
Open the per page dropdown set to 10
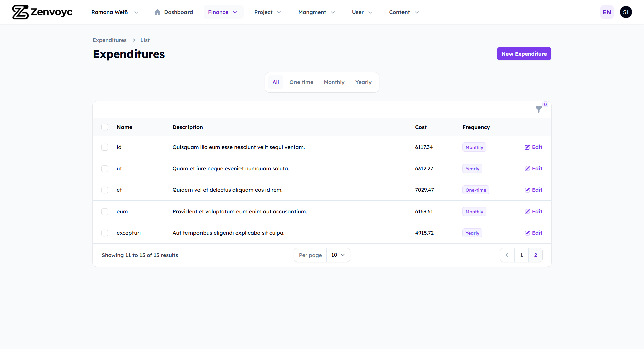[x=338, y=255]
